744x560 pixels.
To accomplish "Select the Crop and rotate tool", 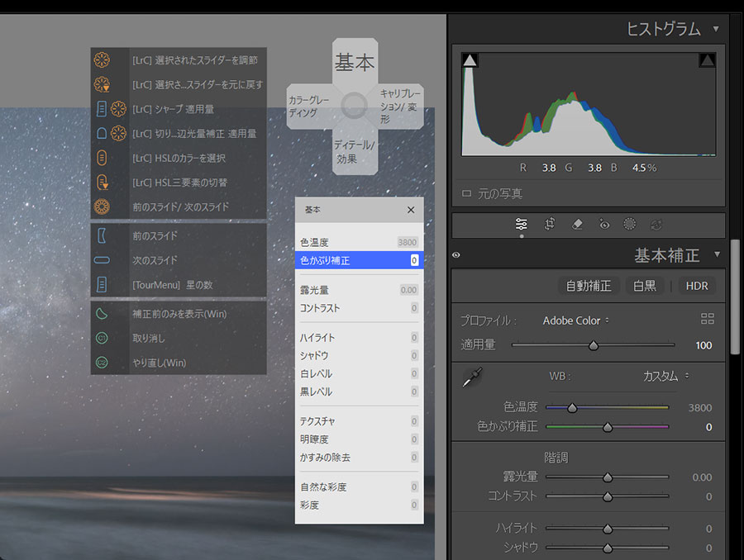I will 550,224.
